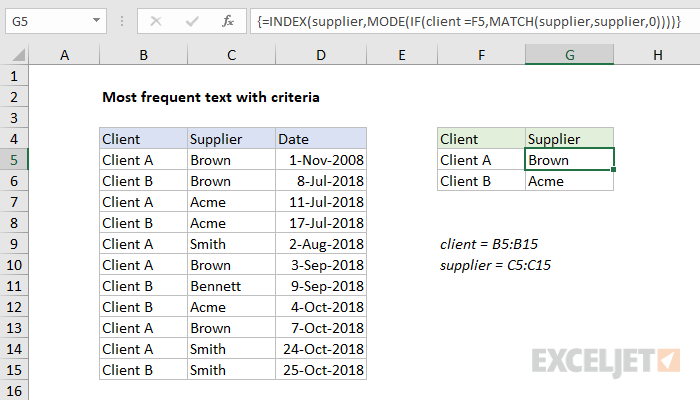Select row 12 header

[x=14, y=307]
